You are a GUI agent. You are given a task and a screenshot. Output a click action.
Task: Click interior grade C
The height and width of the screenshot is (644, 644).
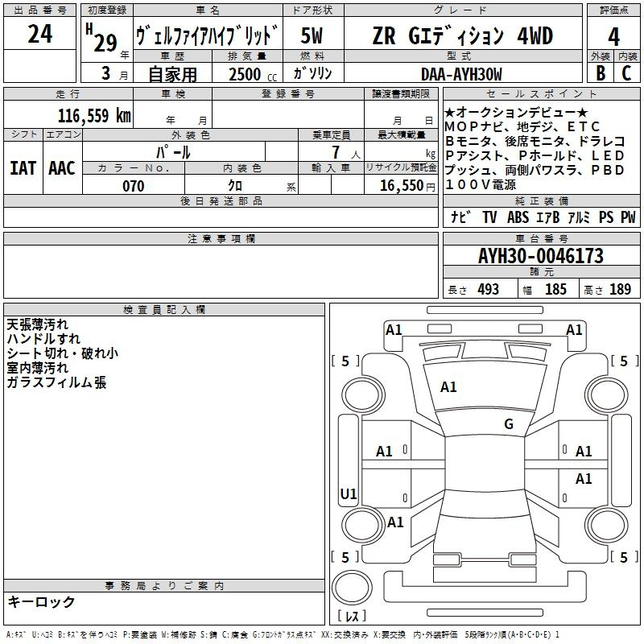(626, 72)
